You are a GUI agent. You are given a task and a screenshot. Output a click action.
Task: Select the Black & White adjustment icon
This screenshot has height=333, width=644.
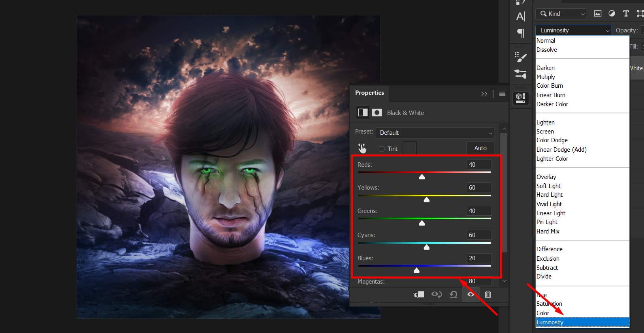pos(363,113)
